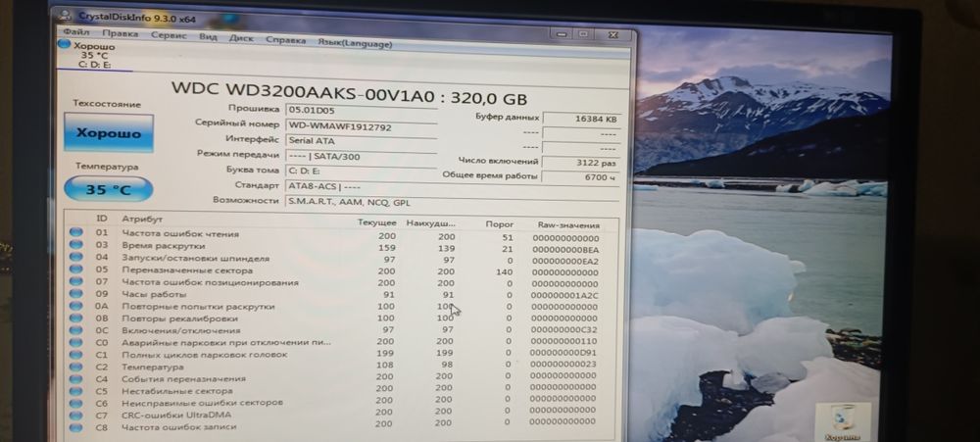Screen dimensions: 980x442
Task: Click the Буфер данных value 16384 KB
Action: pos(581,119)
